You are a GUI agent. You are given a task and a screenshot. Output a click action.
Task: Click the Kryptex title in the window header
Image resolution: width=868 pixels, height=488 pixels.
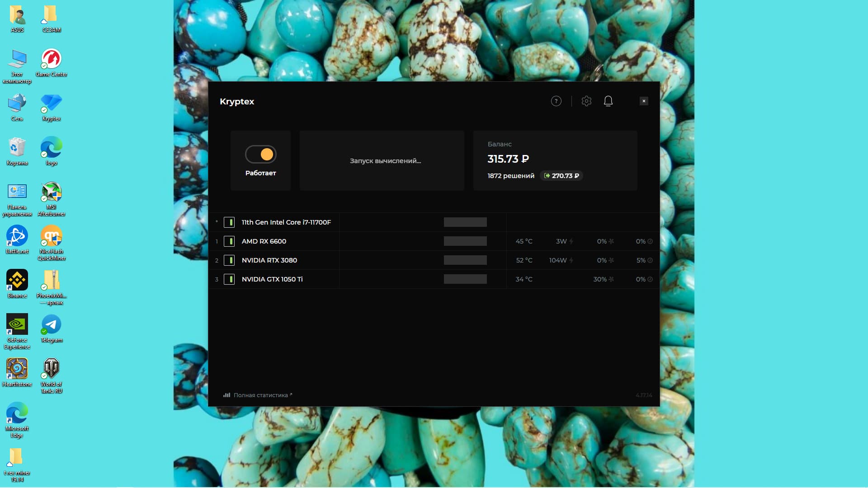[237, 102]
